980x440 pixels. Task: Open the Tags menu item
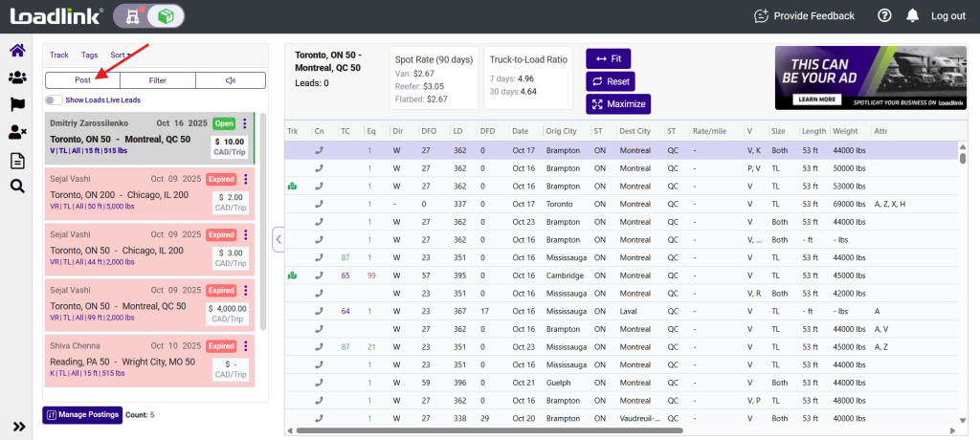click(x=89, y=55)
